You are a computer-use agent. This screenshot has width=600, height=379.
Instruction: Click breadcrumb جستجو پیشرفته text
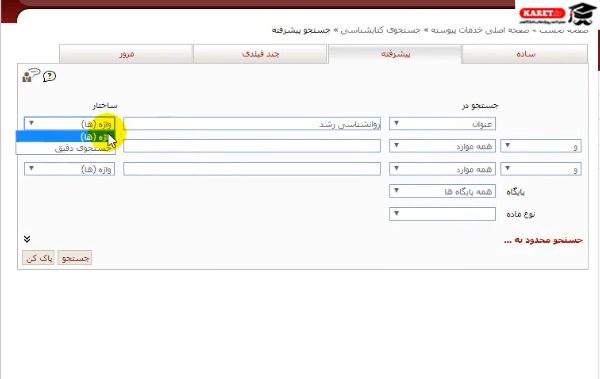point(301,30)
